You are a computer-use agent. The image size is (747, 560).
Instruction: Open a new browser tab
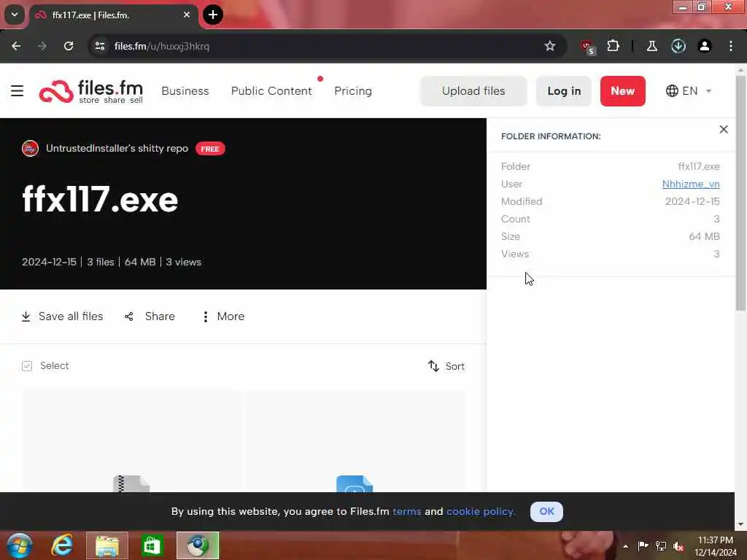point(212,15)
